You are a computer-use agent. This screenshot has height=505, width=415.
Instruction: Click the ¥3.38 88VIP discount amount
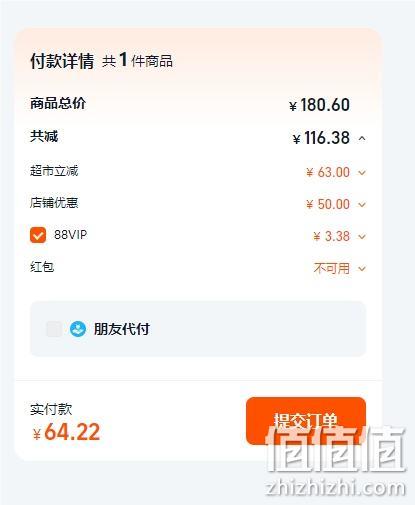pyautogui.click(x=332, y=236)
